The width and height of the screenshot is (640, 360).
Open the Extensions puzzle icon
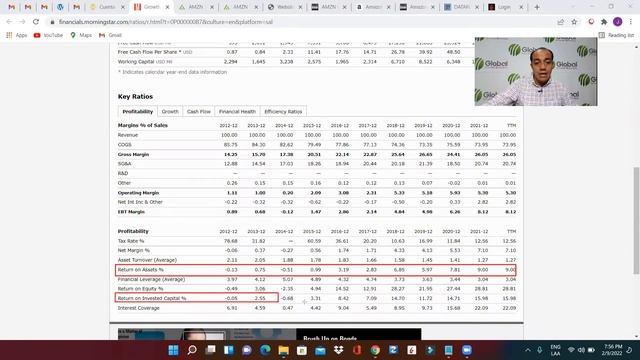point(604,22)
